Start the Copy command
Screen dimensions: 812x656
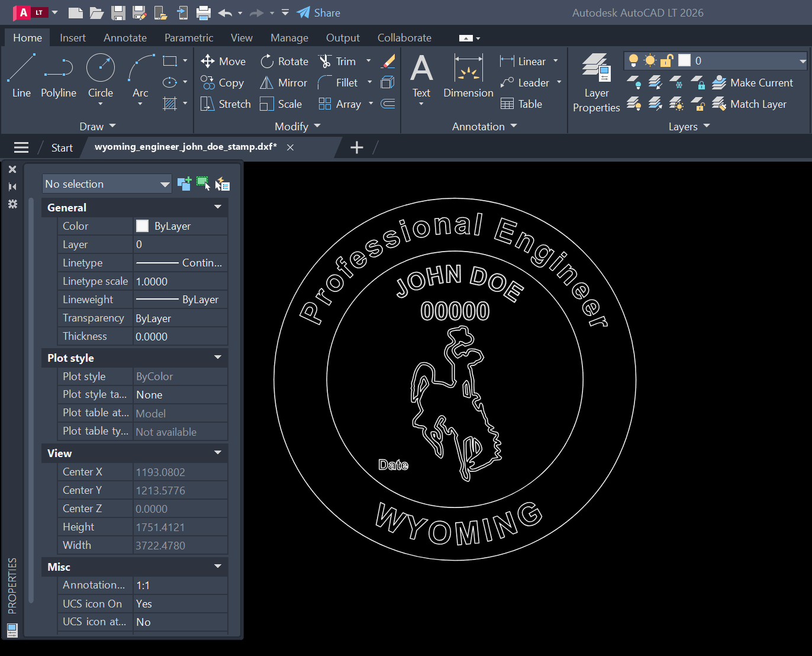[x=222, y=82]
